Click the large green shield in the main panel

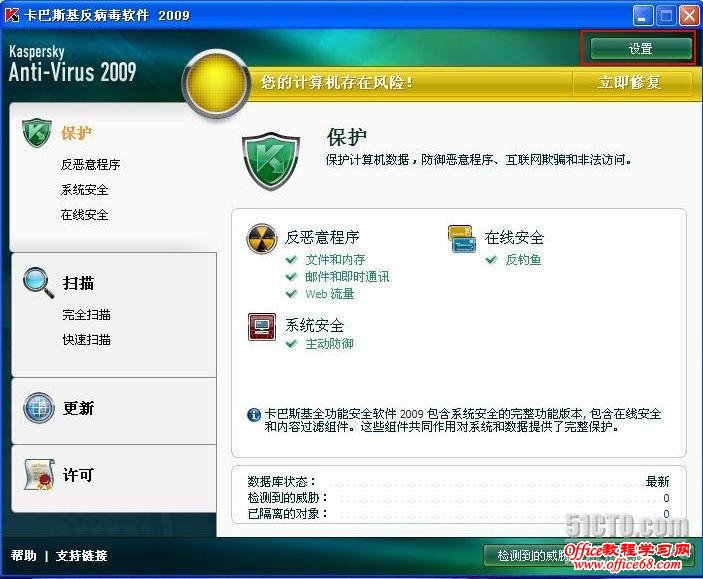[x=271, y=161]
